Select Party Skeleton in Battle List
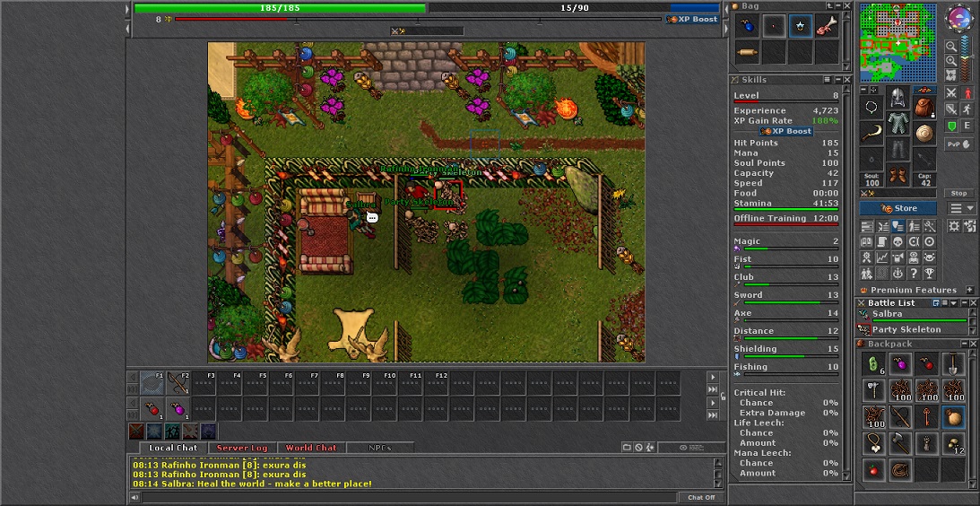This screenshot has width=980, height=506. 906,329
